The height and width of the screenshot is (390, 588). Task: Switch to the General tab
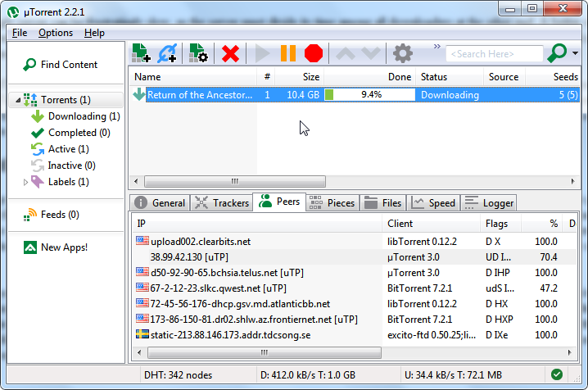(161, 203)
